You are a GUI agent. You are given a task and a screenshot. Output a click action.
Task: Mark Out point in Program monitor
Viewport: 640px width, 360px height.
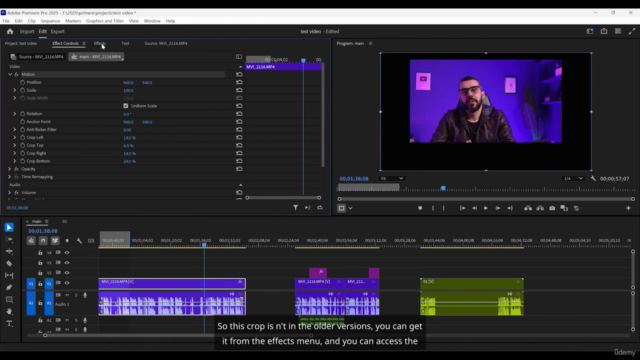click(444, 208)
